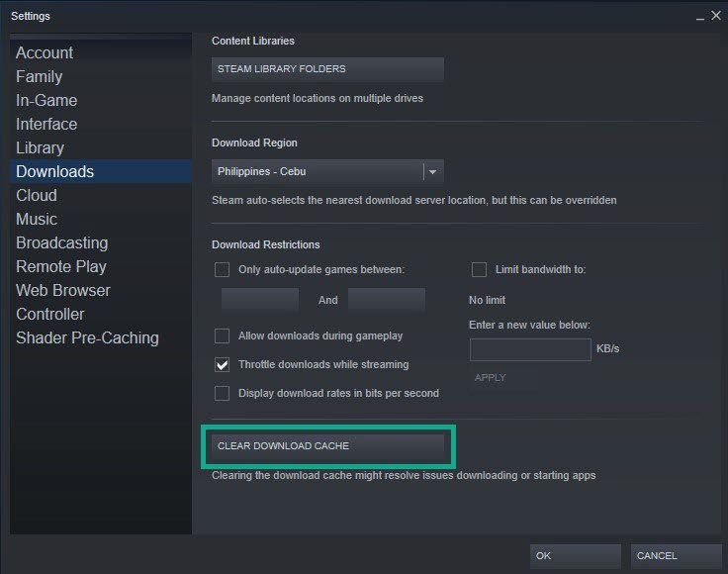Check Limit bandwidth to option

(x=479, y=269)
